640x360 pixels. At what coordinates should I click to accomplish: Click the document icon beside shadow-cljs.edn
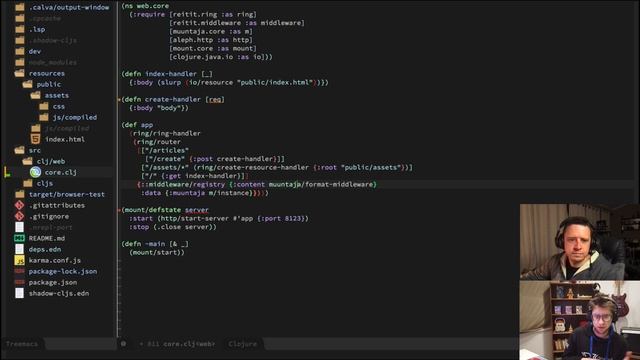pos(19,293)
